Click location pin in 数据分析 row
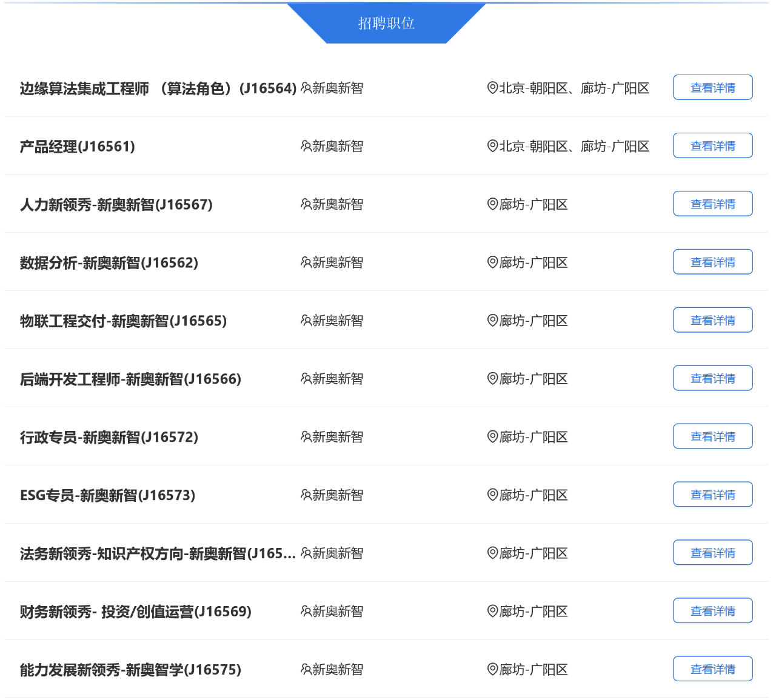Viewport: 776px width, 700px height. tap(493, 262)
